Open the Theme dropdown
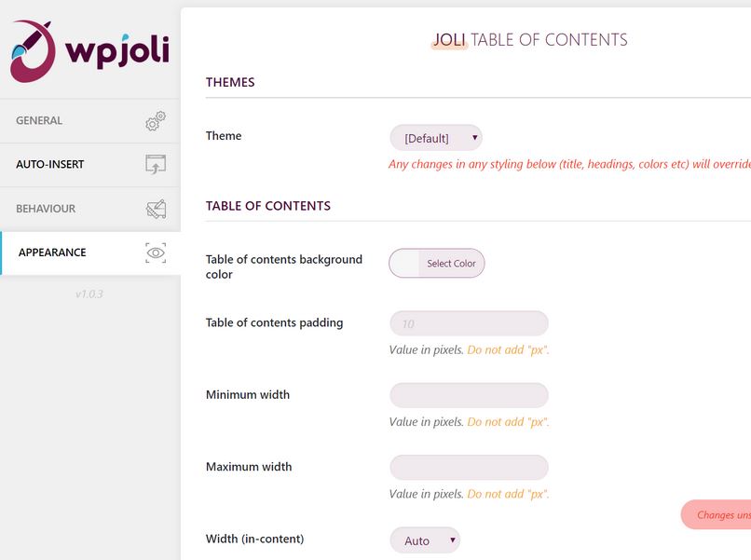 point(436,138)
